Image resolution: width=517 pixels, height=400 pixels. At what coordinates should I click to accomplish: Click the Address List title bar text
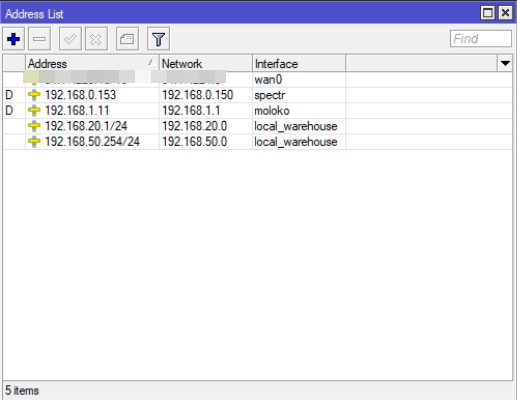click(34, 14)
